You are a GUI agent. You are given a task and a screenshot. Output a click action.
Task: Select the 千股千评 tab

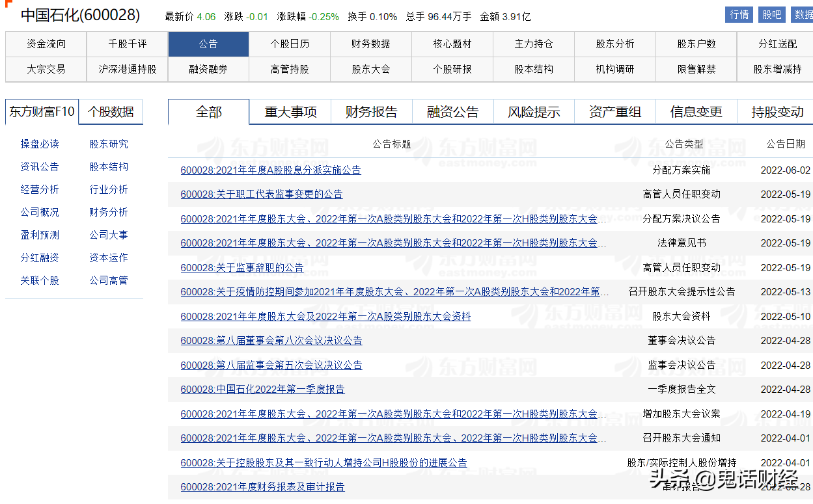click(127, 44)
